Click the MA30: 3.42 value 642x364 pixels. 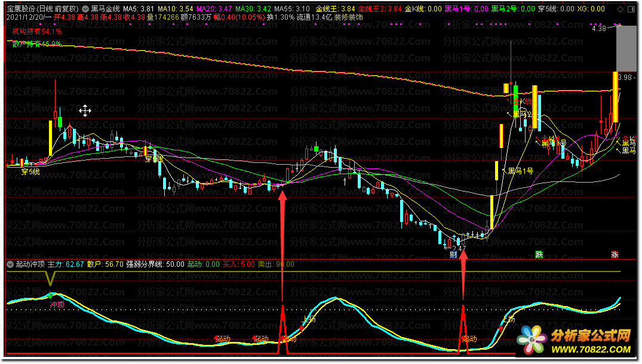pos(253,8)
